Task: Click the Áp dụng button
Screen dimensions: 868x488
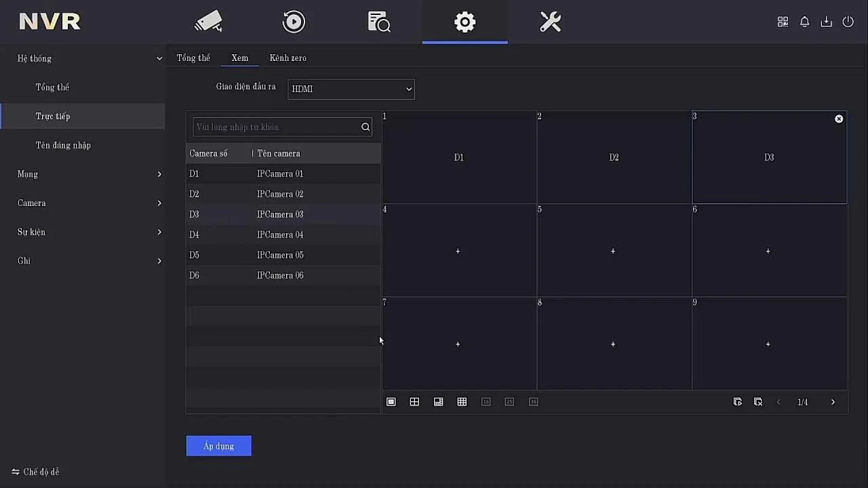Action: [x=218, y=446]
